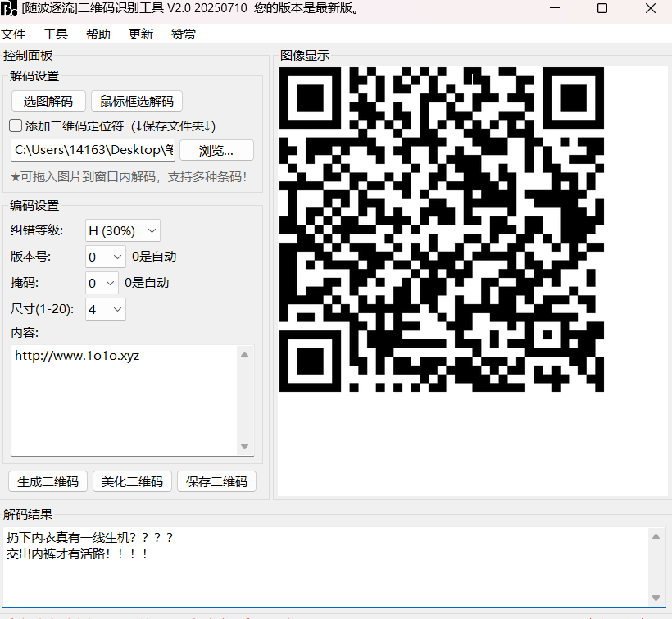This screenshot has height=619, width=672.
Task: Open the 文件 menu
Action: (x=13, y=34)
